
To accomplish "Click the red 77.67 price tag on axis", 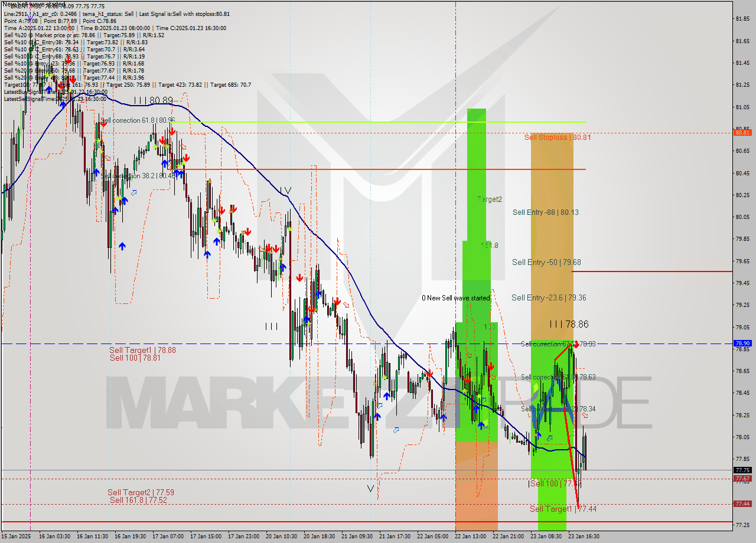I will point(742,479).
